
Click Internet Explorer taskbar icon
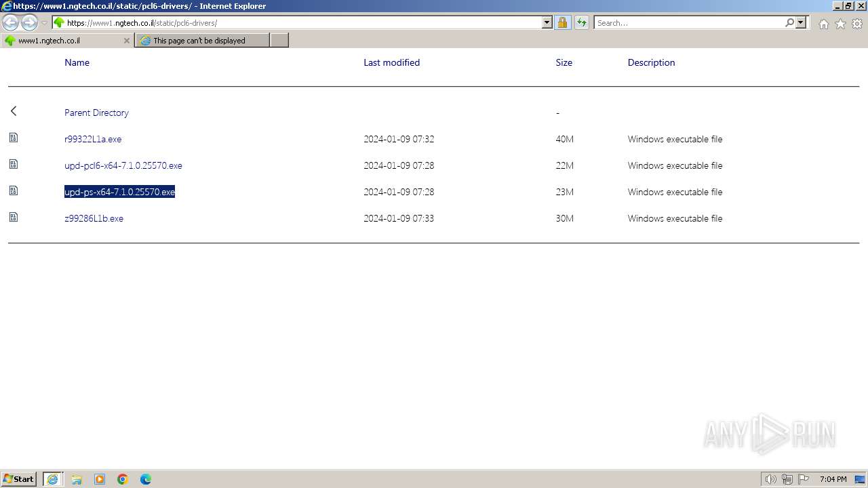[x=53, y=479]
